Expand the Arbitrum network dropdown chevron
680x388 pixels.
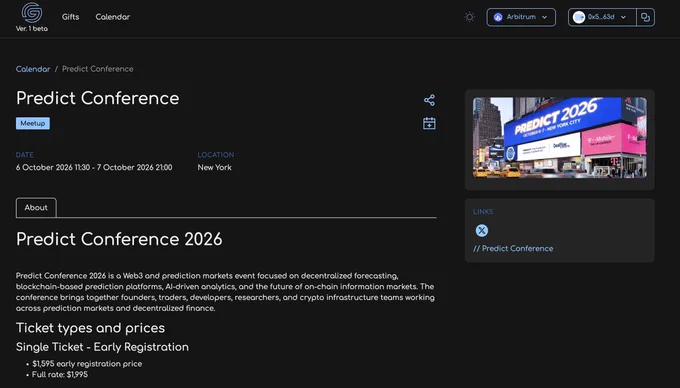click(545, 17)
